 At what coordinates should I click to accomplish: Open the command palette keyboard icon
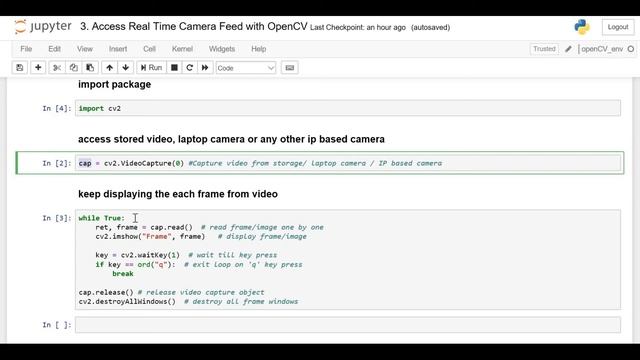(x=290, y=68)
